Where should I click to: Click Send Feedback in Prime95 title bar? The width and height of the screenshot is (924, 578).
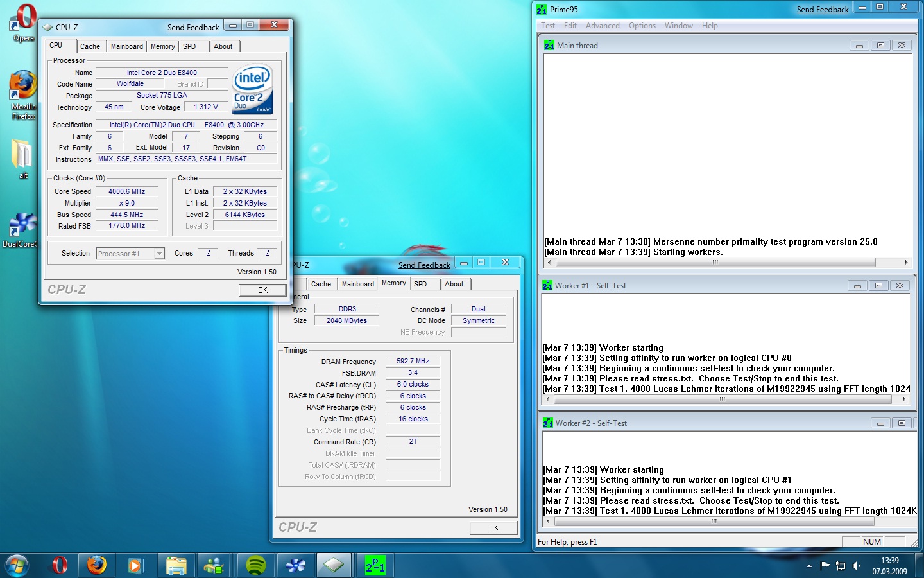pyautogui.click(x=823, y=10)
